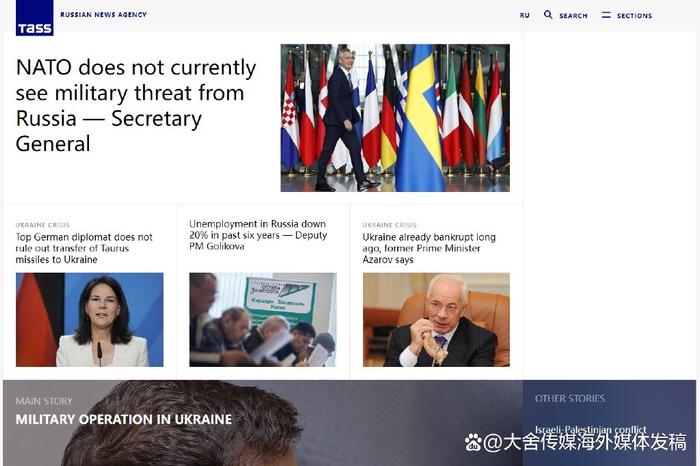700x466 pixels.
Task: Open the Sections hamburger menu icon
Action: coord(606,15)
